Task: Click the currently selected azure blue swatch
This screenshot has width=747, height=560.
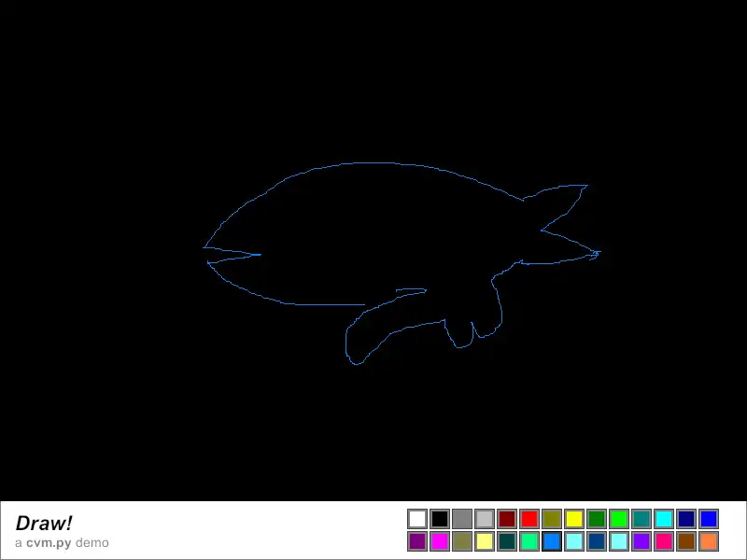Action: (x=552, y=541)
